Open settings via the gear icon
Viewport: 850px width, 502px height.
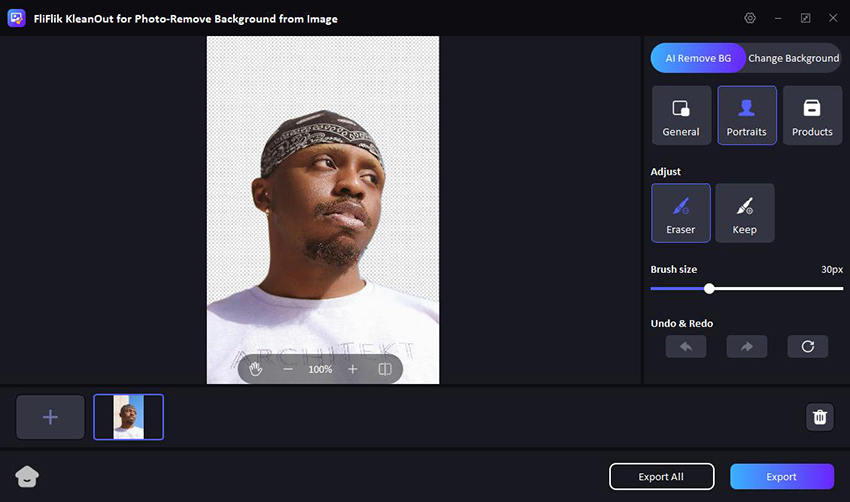click(751, 18)
